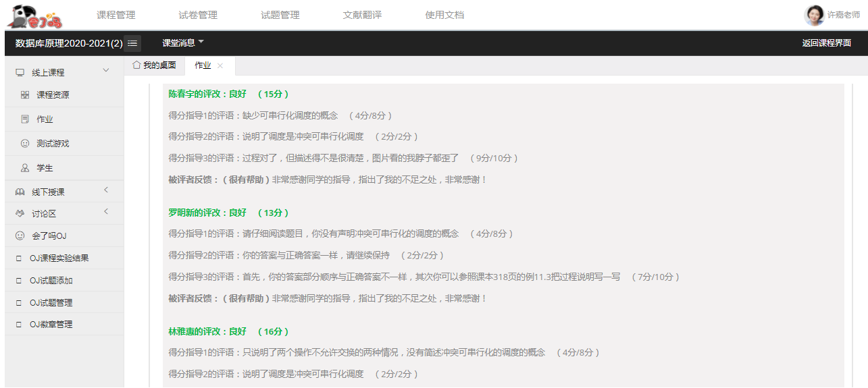868x388 pixels.
Task: Click the 测试游戏 smiley icon
Action: click(x=25, y=144)
